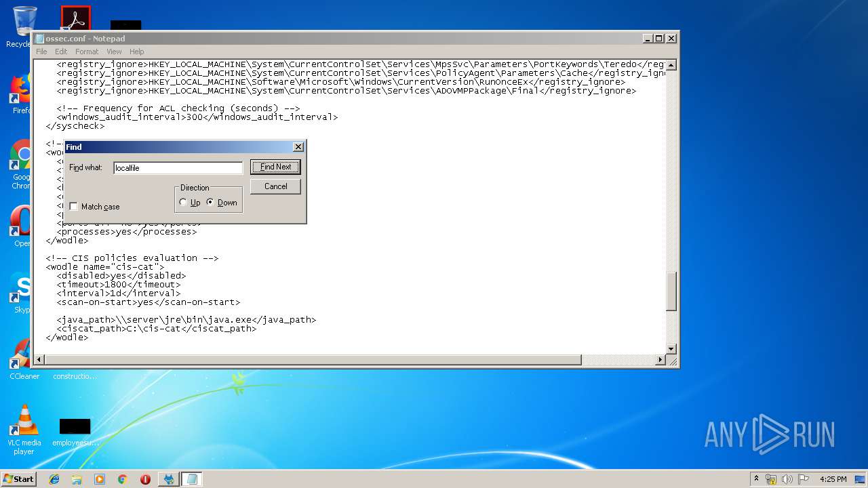Click the CIS policies evaluation comment

click(132, 258)
